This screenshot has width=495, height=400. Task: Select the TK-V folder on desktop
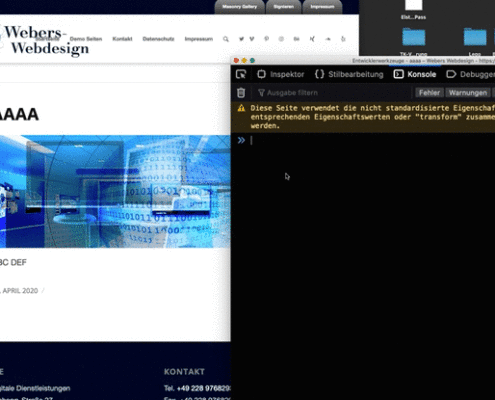point(413,41)
